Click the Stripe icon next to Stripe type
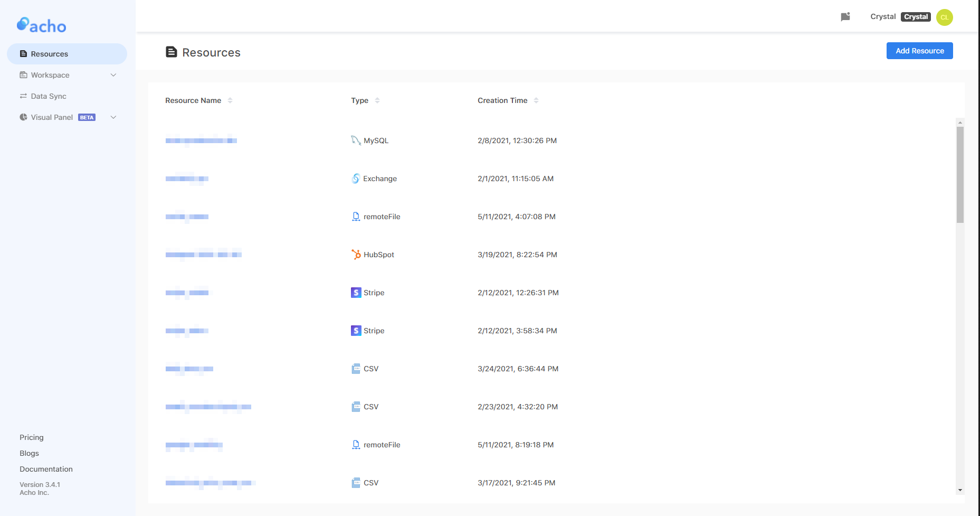Screen dimensions: 980x516 tap(355, 292)
